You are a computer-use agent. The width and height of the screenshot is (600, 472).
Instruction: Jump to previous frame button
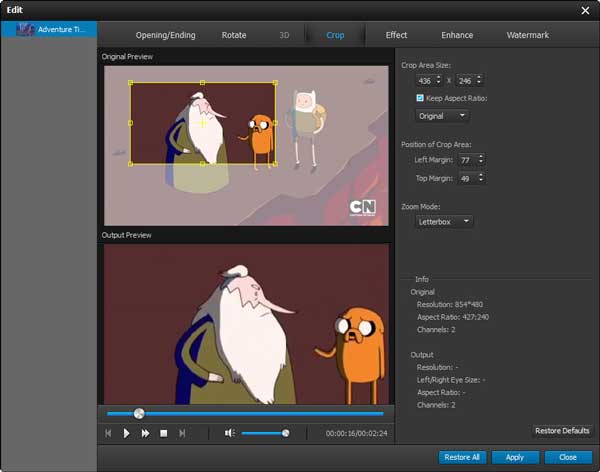[x=108, y=433]
